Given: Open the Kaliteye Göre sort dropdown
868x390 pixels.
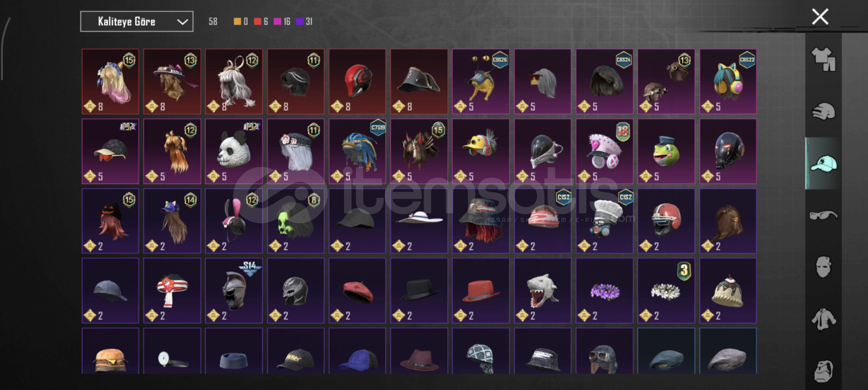Looking at the screenshot, I should pyautogui.click(x=137, y=21).
